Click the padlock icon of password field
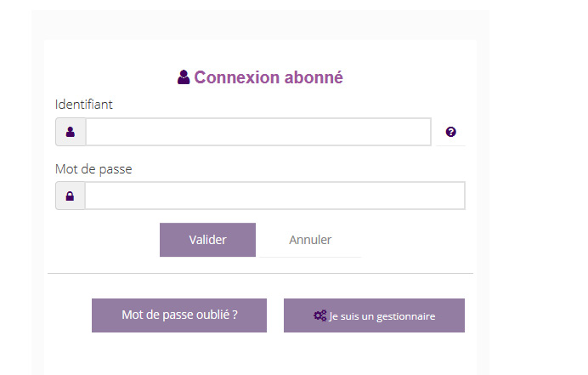588x375 pixels. (x=71, y=196)
